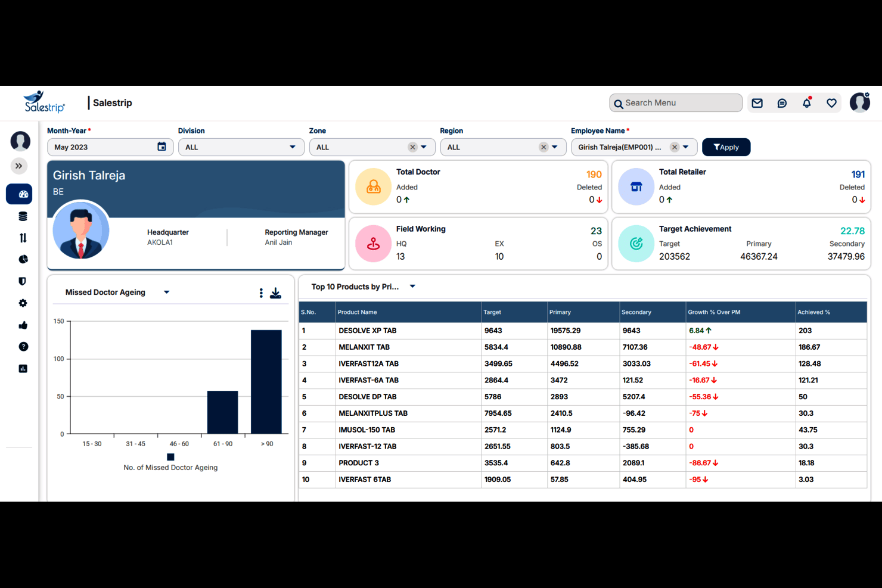Clear the Zone filter selection
The image size is (882, 588).
point(412,147)
